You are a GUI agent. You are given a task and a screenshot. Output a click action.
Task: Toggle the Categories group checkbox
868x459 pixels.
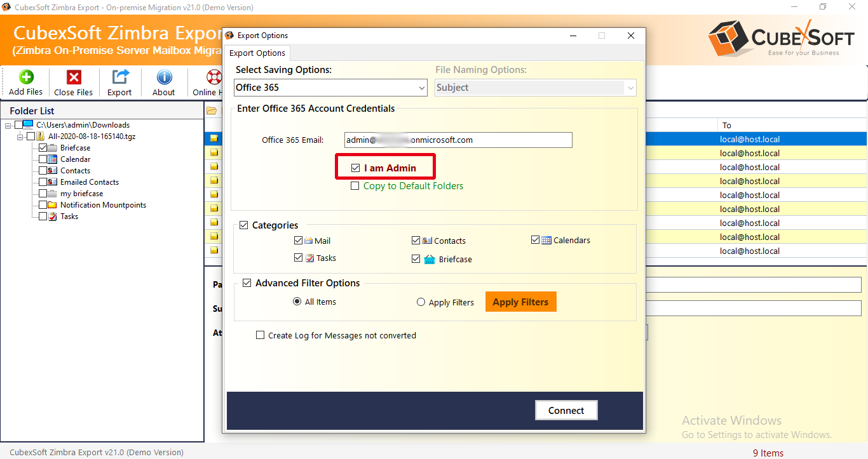(x=244, y=225)
